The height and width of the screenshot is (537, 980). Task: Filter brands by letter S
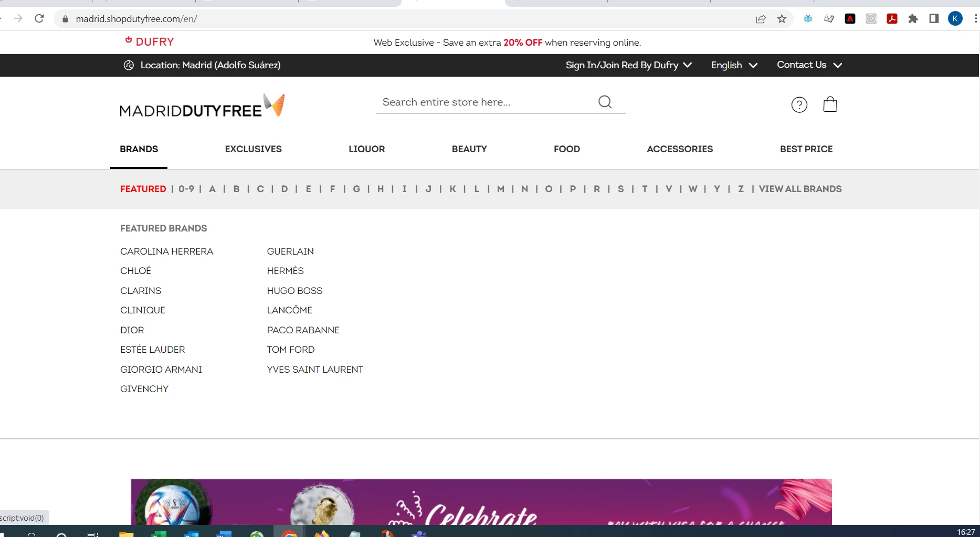[621, 189]
